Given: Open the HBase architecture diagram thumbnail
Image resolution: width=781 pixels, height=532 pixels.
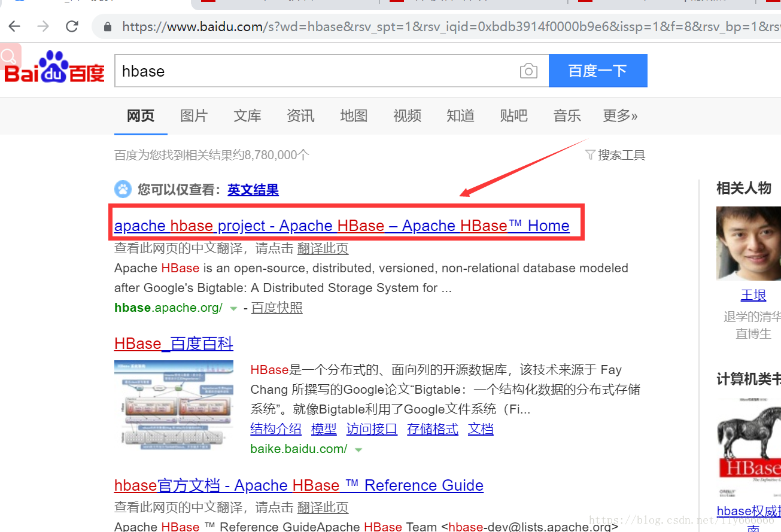Looking at the screenshot, I should [x=174, y=406].
